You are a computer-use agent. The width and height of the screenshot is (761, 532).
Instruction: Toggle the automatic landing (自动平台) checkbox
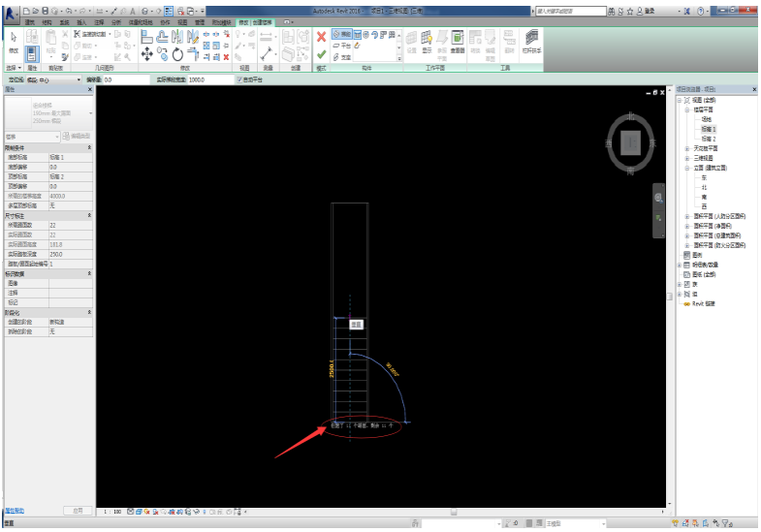239,79
